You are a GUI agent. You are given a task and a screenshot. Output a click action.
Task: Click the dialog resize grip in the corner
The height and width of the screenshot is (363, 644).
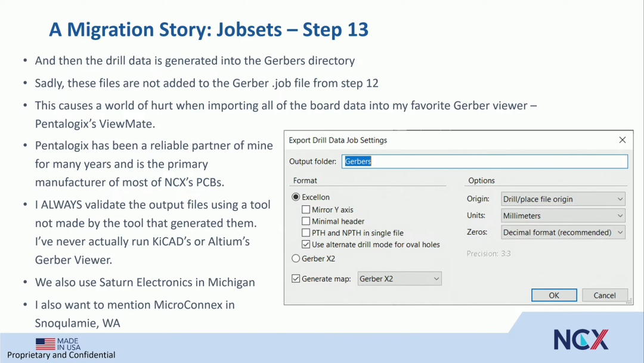click(x=629, y=301)
